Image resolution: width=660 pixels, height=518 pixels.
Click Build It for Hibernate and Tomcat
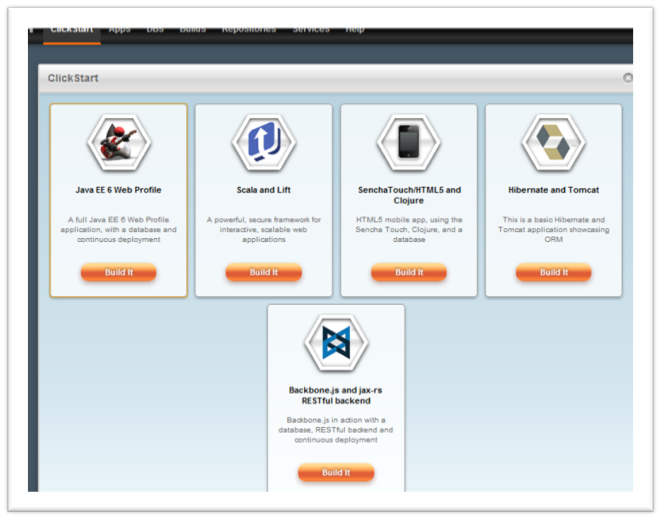(x=554, y=272)
